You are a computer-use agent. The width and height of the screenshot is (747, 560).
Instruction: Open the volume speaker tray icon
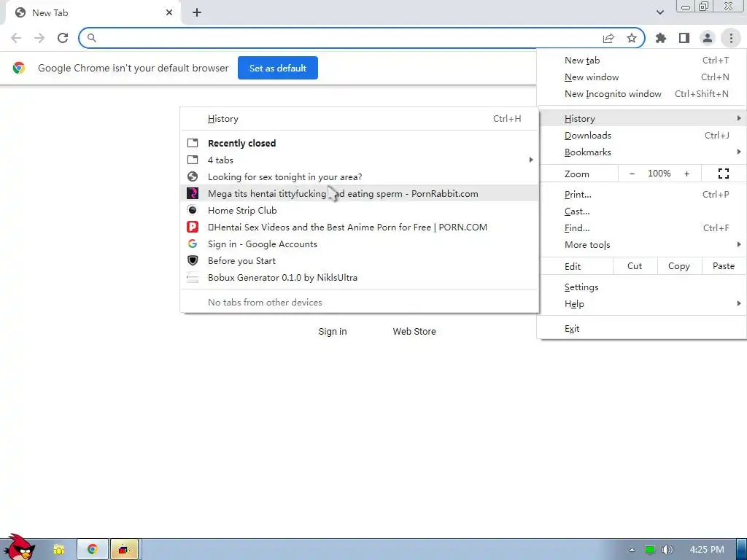667,550
